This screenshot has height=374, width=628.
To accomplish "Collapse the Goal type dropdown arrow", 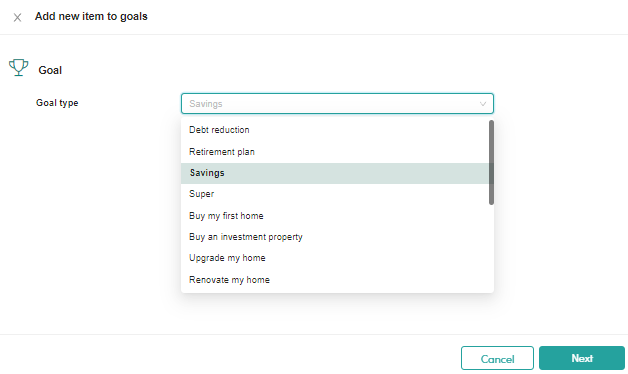I will [483, 104].
